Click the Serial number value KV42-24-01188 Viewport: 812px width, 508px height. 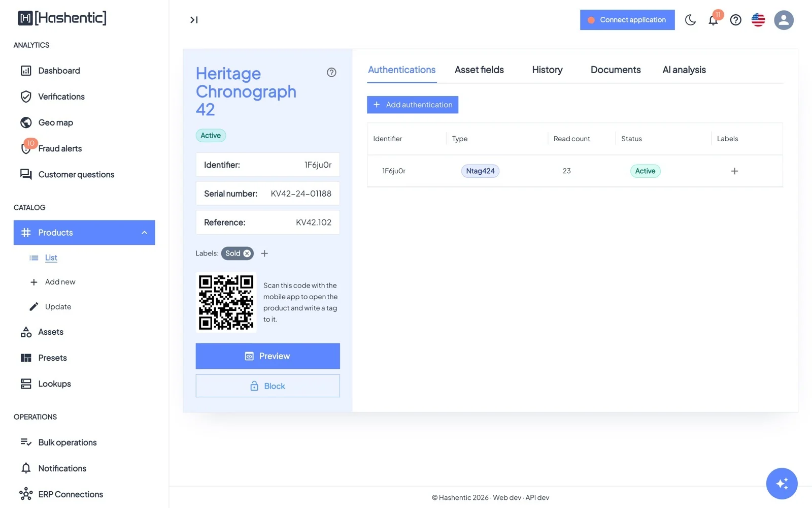[301, 194]
